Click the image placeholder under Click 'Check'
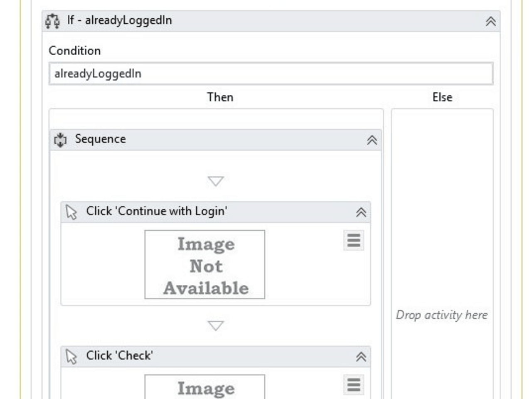Image resolution: width=532 pixels, height=399 pixels. pos(204,389)
